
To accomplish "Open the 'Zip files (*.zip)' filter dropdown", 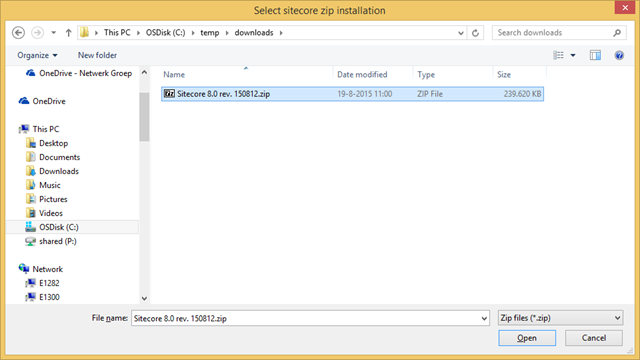I will (x=560, y=318).
